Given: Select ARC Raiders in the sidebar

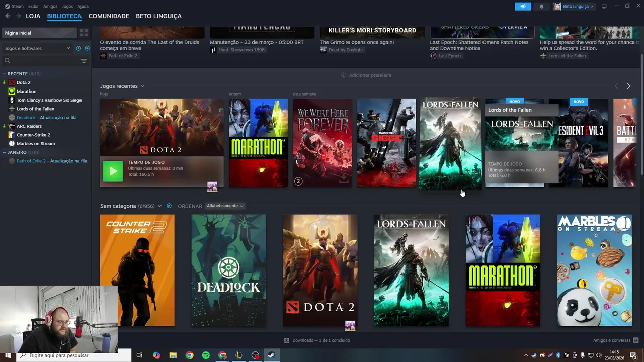Looking at the screenshot, I should click(x=29, y=126).
